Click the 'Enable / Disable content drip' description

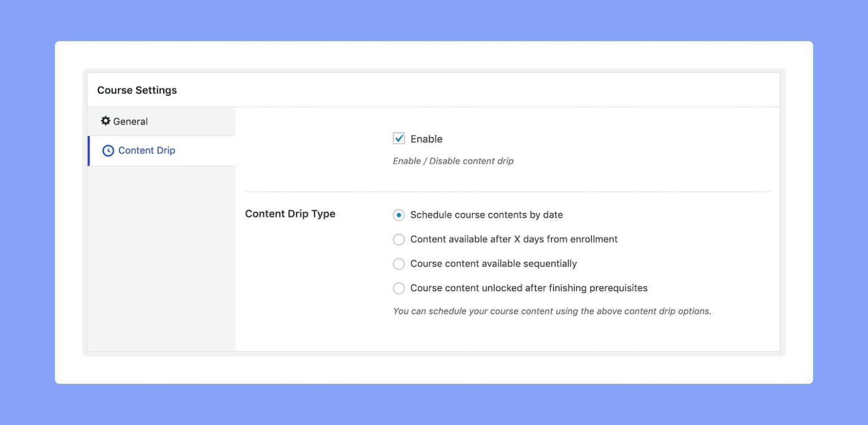click(453, 161)
